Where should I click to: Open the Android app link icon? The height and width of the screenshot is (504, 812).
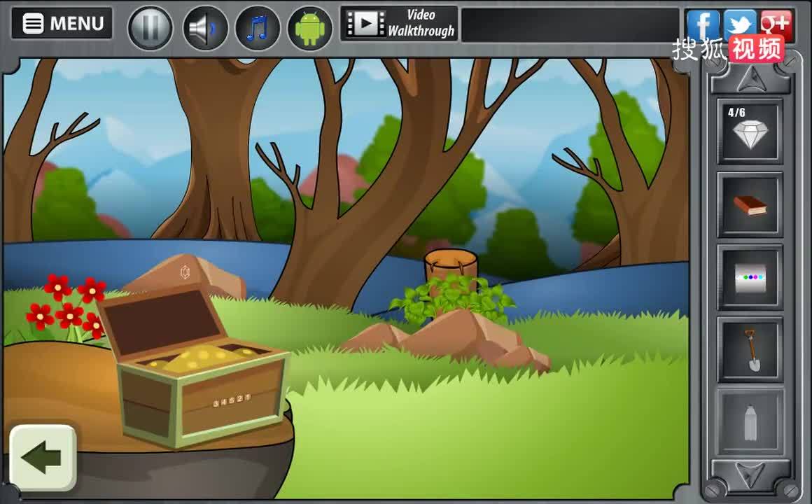tap(310, 28)
